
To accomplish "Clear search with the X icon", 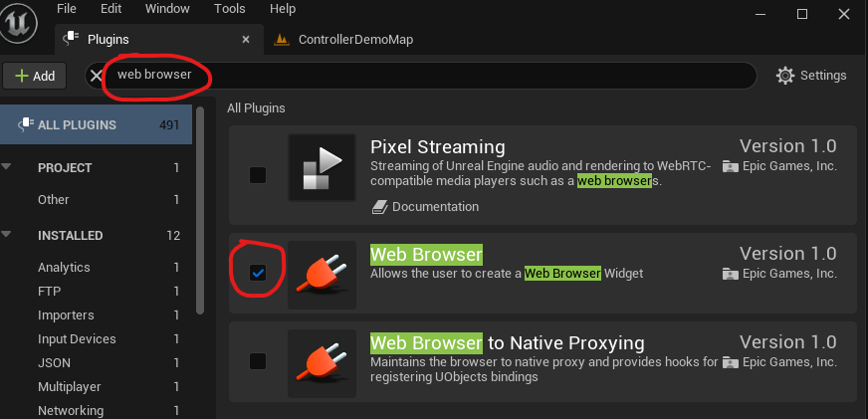I will (96, 76).
